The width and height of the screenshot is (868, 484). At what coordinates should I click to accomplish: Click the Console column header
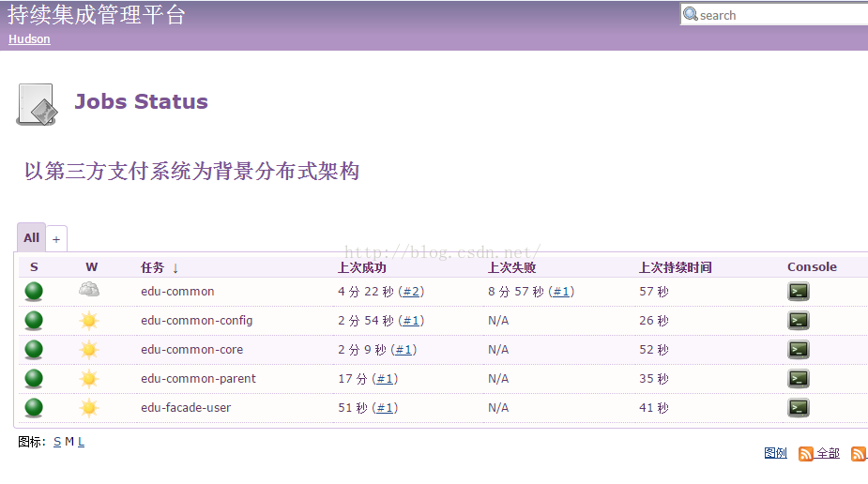click(812, 267)
